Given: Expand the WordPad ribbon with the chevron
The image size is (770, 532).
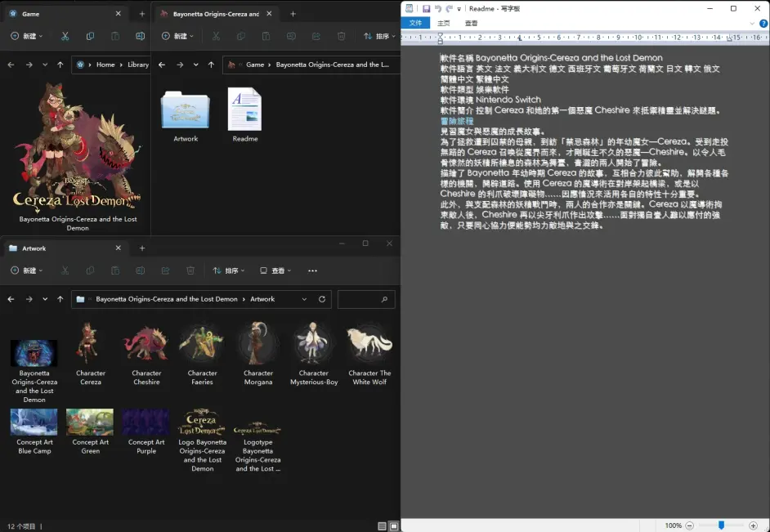Looking at the screenshot, I should pos(752,23).
